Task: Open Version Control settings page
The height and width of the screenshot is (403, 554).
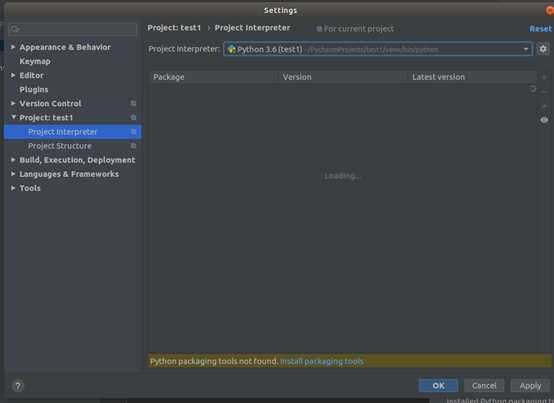Action: click(50, 103)
